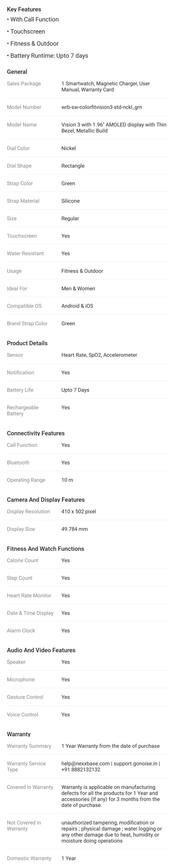Click the Domestic Warranty label
The height and width of the screenshot is (868, 176).
[29, 858]
